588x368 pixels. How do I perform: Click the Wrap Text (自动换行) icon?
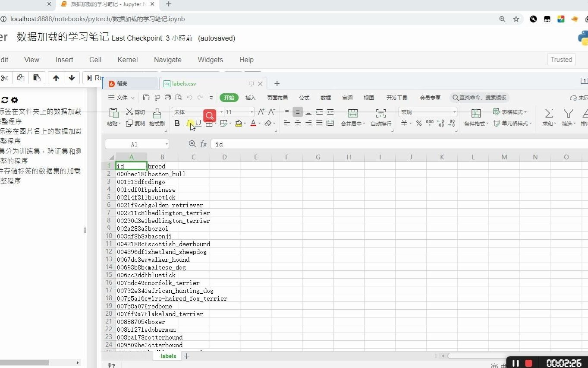[381, 113]
